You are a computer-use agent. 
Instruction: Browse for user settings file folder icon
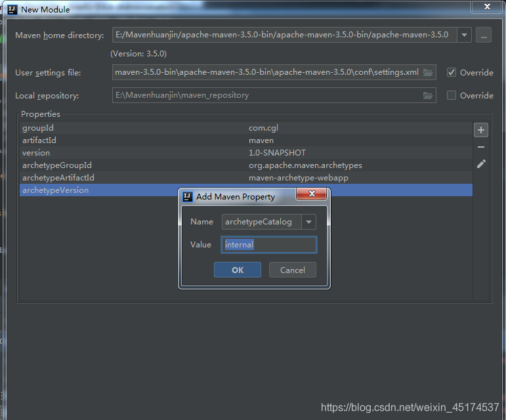coord(428,72)
